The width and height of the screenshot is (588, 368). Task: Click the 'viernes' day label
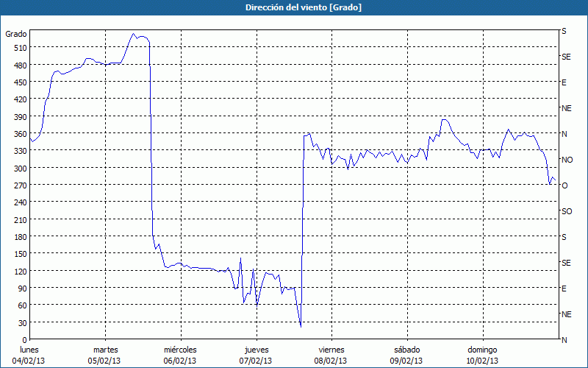331,350
